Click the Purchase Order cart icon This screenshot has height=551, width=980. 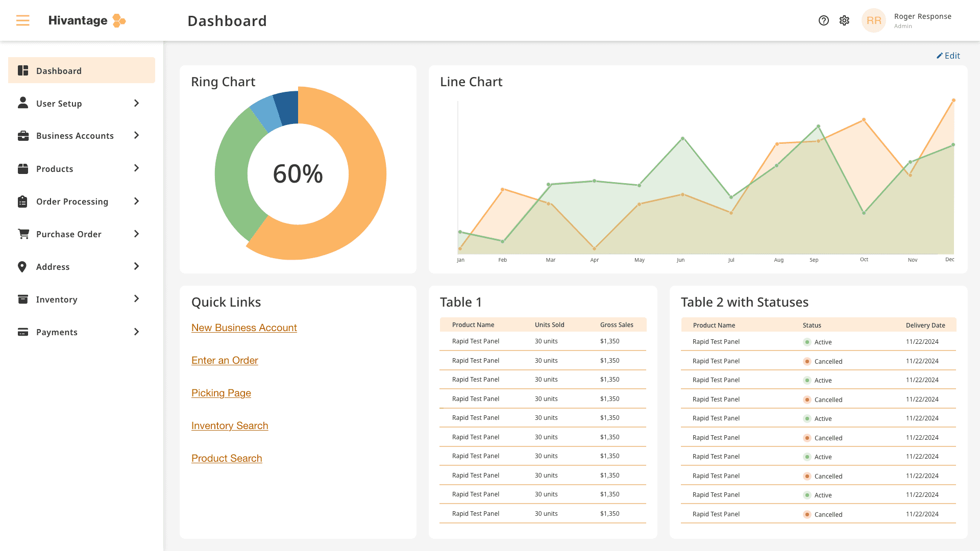23,234
